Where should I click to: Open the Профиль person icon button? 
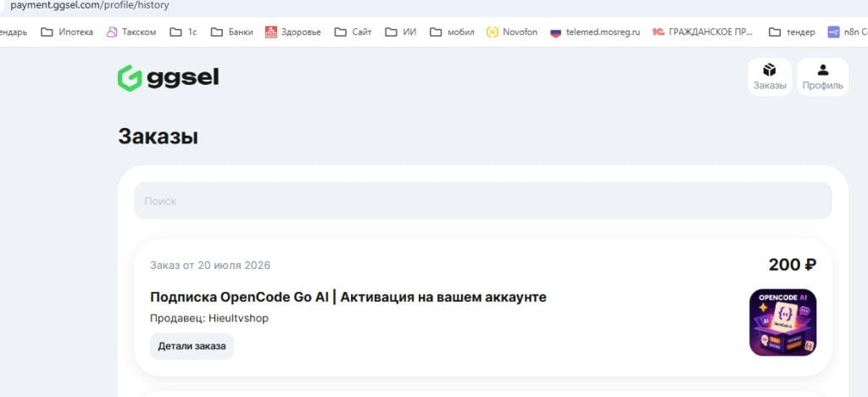[822, 77]
